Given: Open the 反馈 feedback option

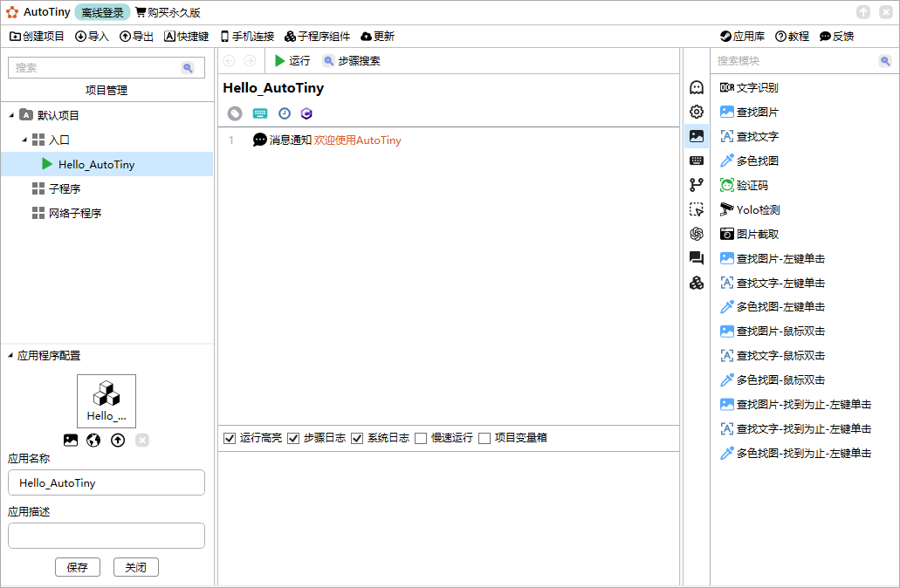Looking at the screenshot, I should coord(837,36).
